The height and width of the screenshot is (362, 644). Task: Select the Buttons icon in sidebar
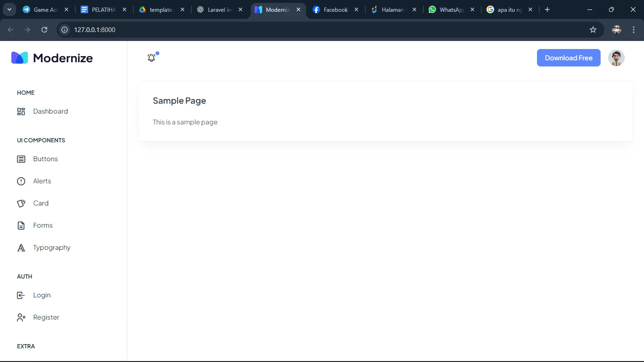[21, 159]
